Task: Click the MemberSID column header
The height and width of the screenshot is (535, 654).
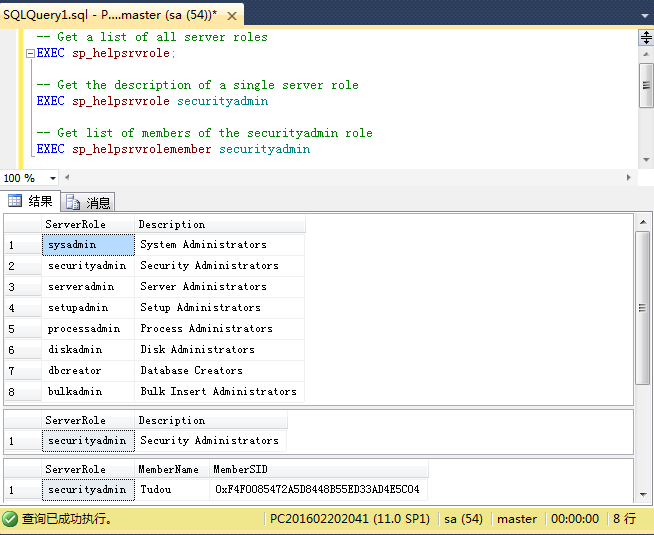Action: 319,469
